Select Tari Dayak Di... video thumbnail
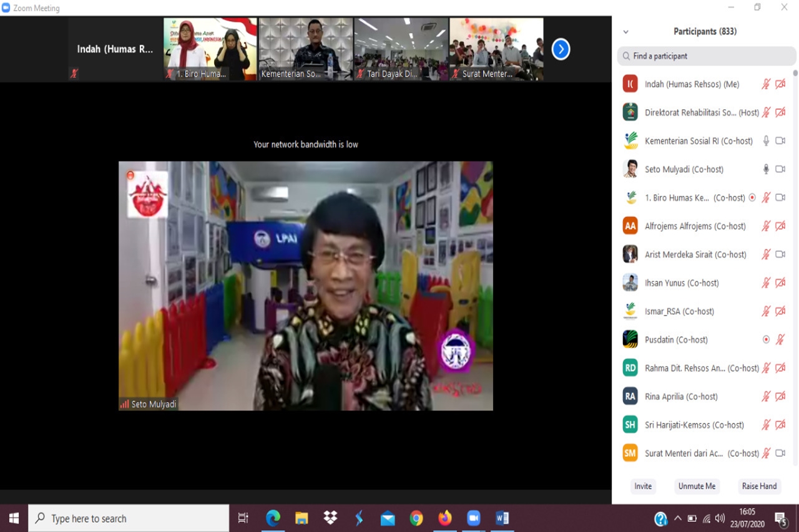 tap(401, 49)
